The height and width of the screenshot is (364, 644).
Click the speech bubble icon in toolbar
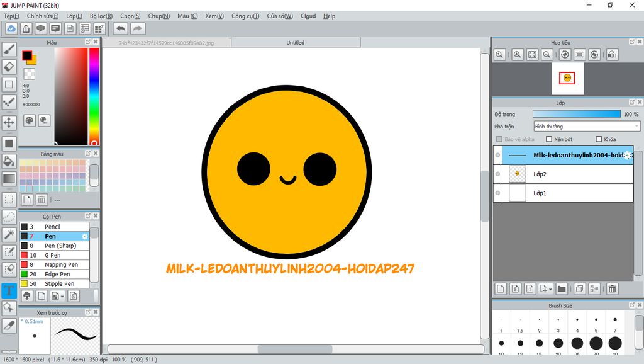(x=41, y=28)
